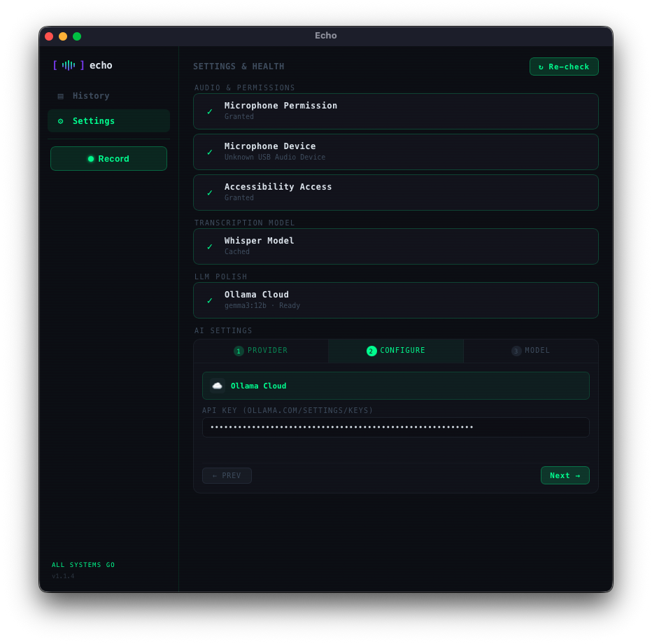Focus the API key password field

(x=396, y=427)
